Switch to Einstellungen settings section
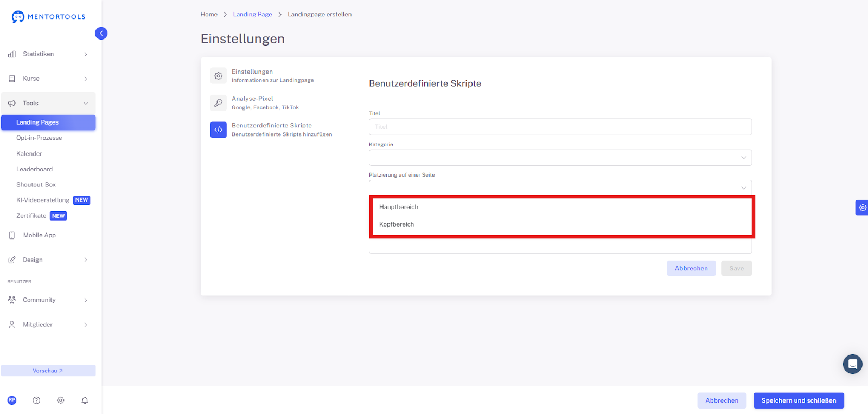Image resolution: width=868 pixels, height=414 pixels. point(273,76)
